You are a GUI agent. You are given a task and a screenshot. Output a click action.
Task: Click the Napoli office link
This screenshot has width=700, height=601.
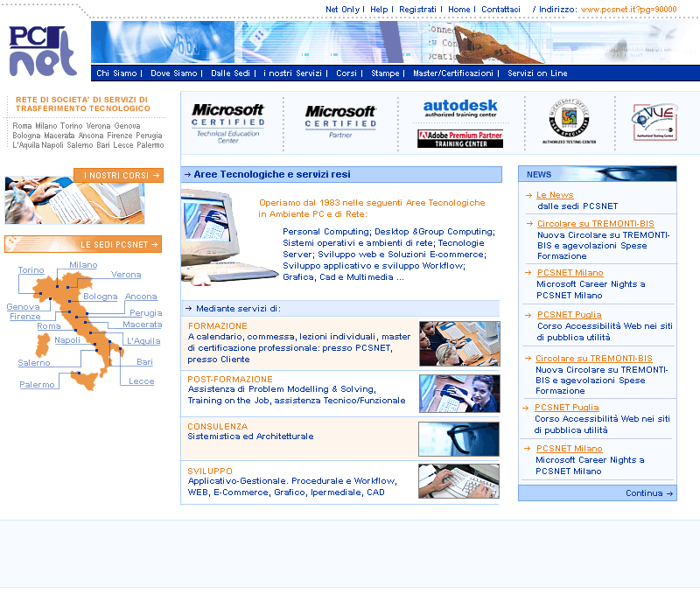click(x=67, y=340)
